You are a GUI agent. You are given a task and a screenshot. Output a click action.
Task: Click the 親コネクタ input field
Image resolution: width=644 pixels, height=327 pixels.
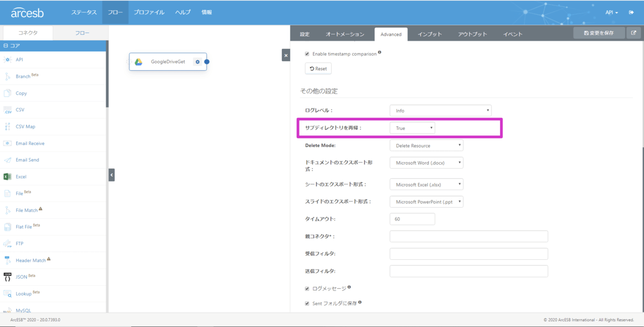click(469, 236)
